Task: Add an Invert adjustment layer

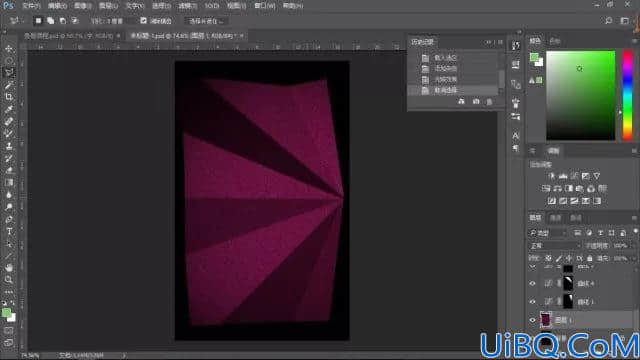Action: click(552, 201)
